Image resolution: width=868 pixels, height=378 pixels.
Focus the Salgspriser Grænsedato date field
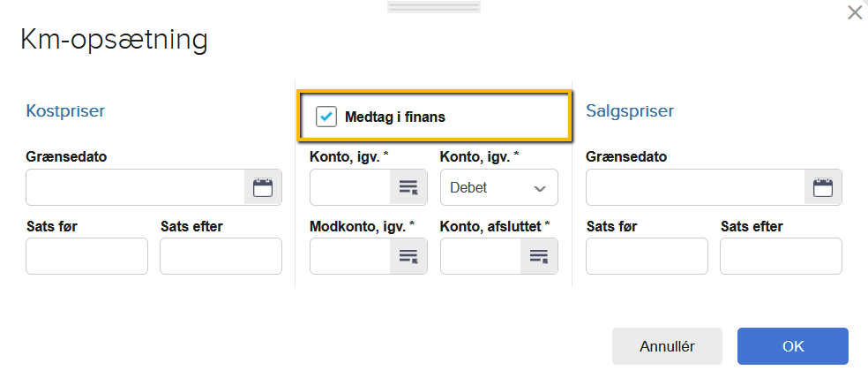[x=695, y=187]
